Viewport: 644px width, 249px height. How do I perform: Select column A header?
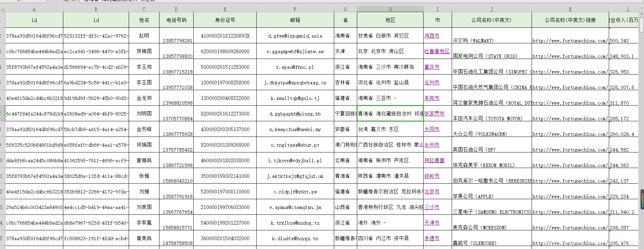click(x=34, y=9)
